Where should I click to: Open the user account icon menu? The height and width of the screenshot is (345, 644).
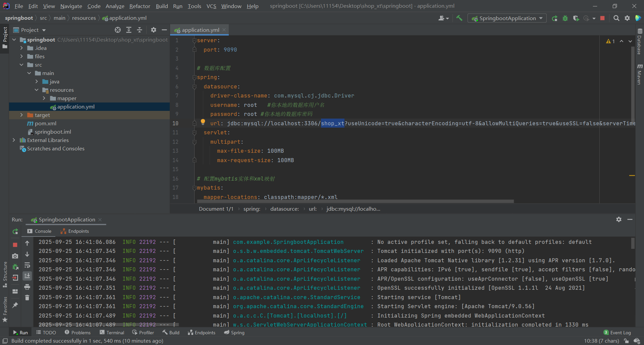tap(443, 18)
